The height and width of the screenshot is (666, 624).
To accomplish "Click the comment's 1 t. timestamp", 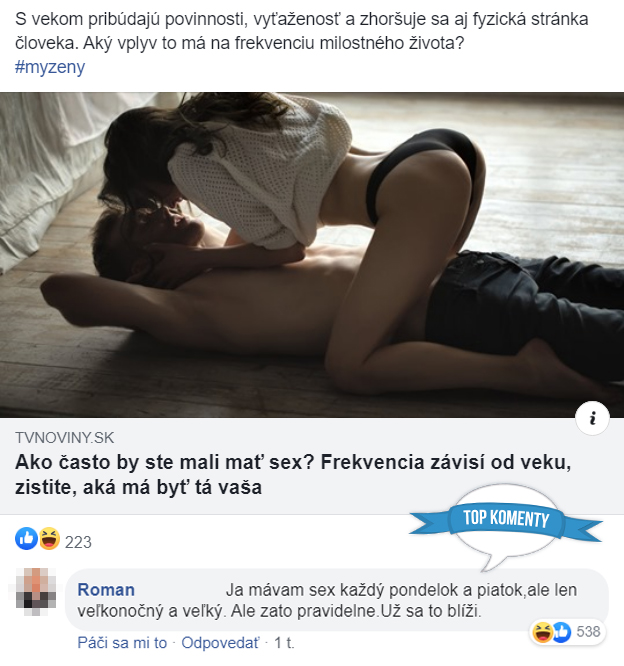I will click(284, 643).
